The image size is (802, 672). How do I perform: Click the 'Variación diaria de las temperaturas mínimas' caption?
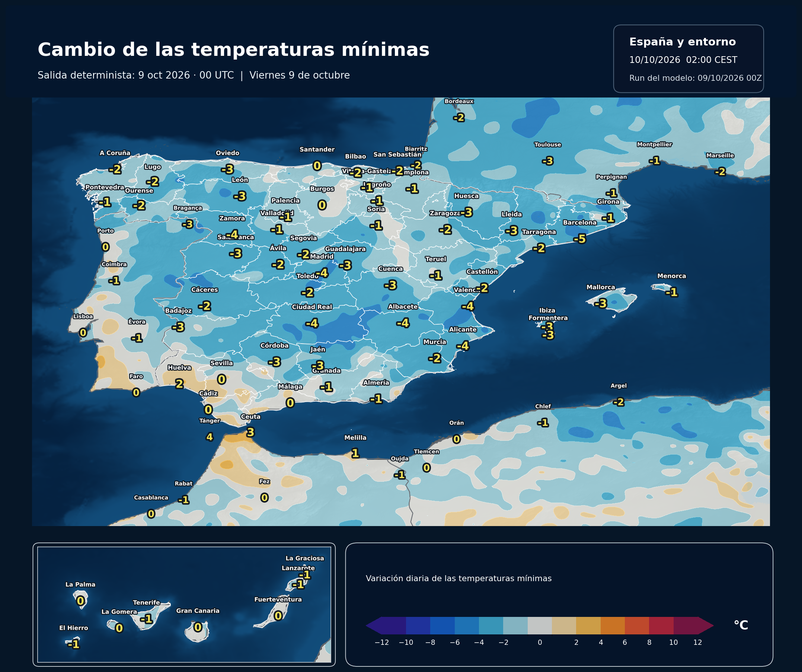[458, 579]
